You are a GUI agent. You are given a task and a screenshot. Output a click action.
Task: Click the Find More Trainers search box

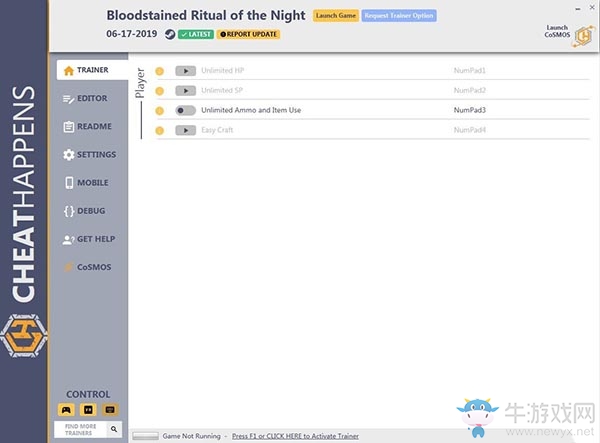tap(80, 429)
